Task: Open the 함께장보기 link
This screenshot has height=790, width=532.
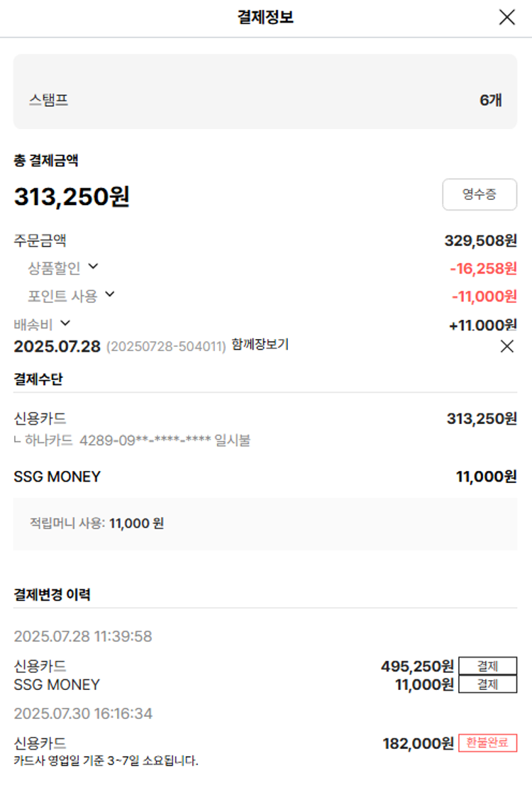Action: click(260, 345)
